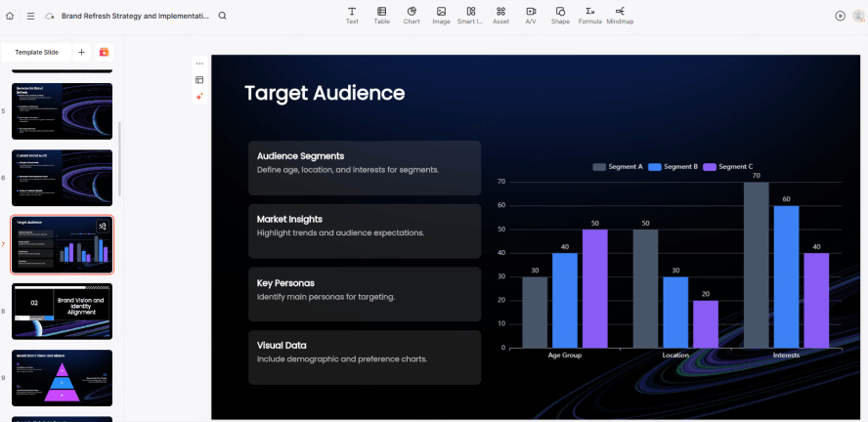The width and height of the screenshot is (868, 422).
Task: Click the Location Segment A bar (50)
Action: [645, 289]
